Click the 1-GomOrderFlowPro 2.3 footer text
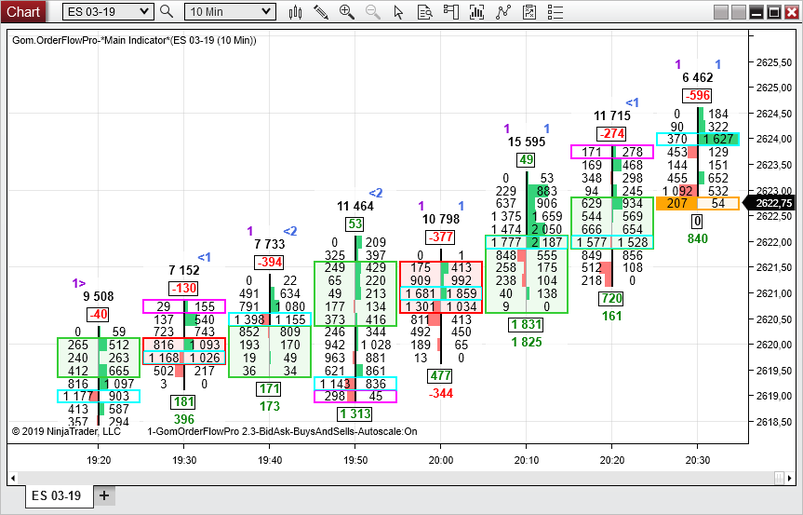803x515 pixels. (282, 432)
